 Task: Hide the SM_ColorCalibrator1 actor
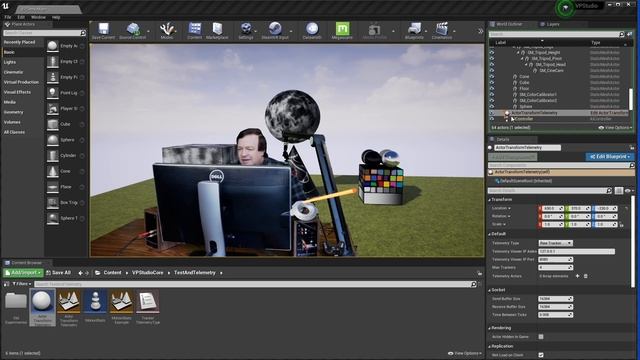point(492,94)
